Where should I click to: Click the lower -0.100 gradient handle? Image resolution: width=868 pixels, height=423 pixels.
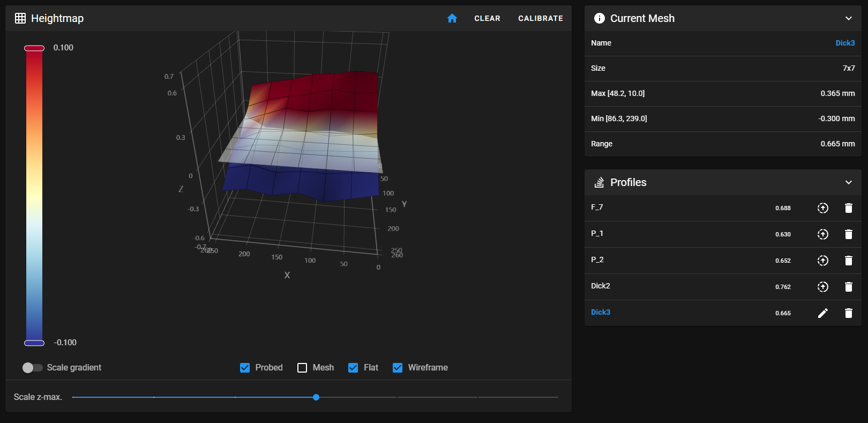tap(34, 343)
